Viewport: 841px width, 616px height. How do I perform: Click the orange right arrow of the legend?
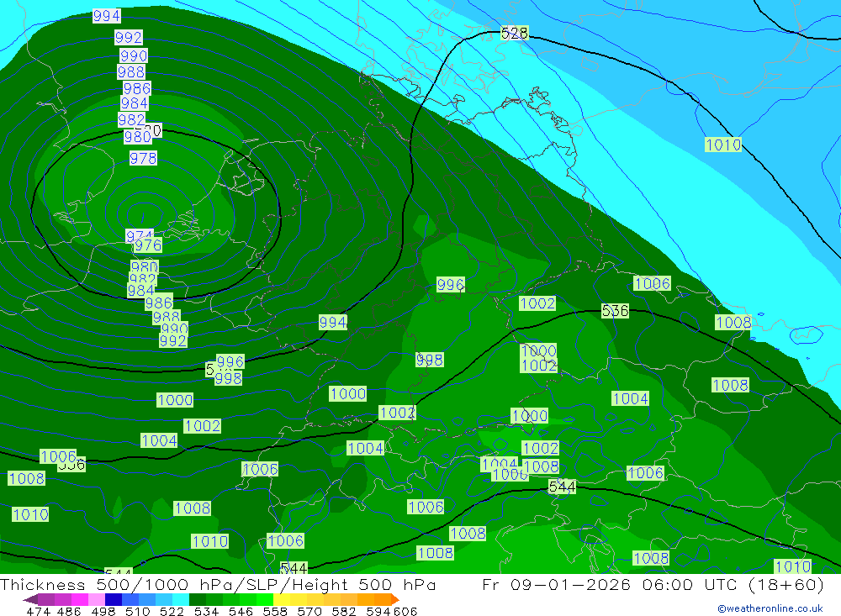tap(395, 599)
